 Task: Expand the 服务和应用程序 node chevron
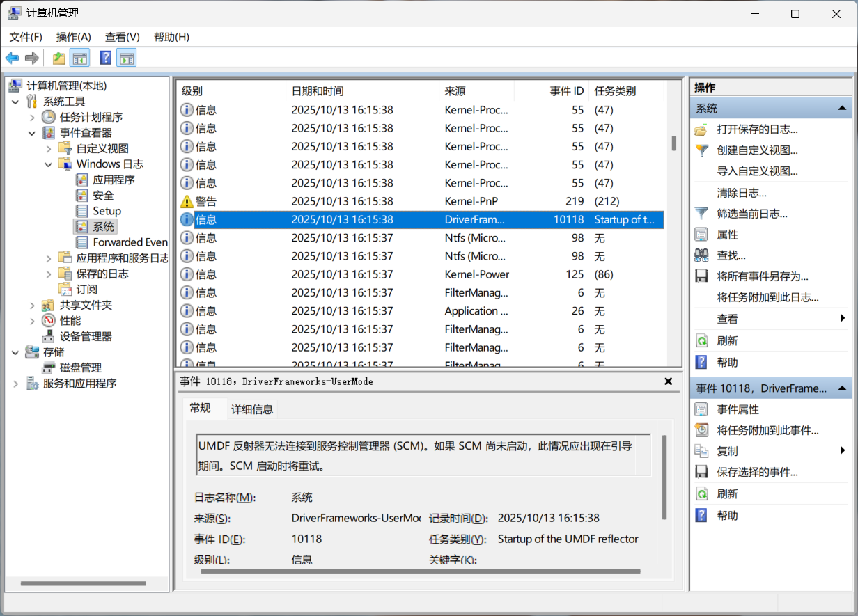pyautogui.click(x=15, y=384)
